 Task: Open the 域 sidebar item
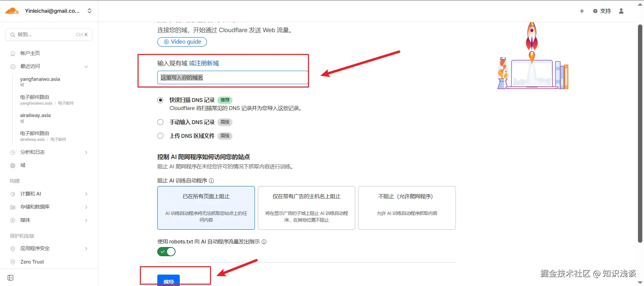[23, 165]
